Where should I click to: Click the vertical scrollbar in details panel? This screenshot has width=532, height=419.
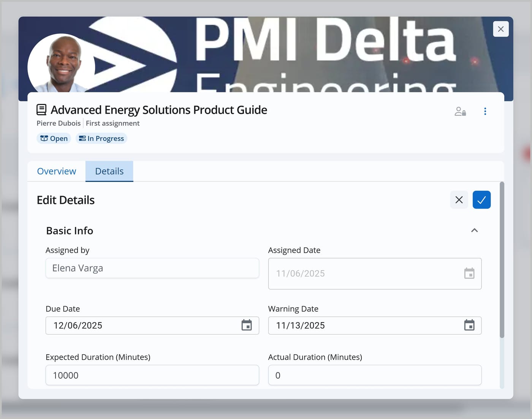[x=502, y=260]
